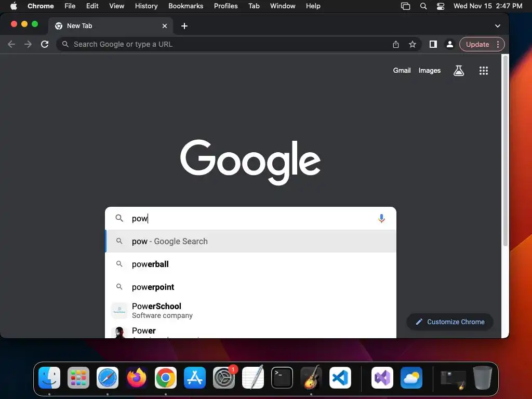This screenshot has height=399, width=532.
Task: Click the Update button
Action: pos(477,44)
